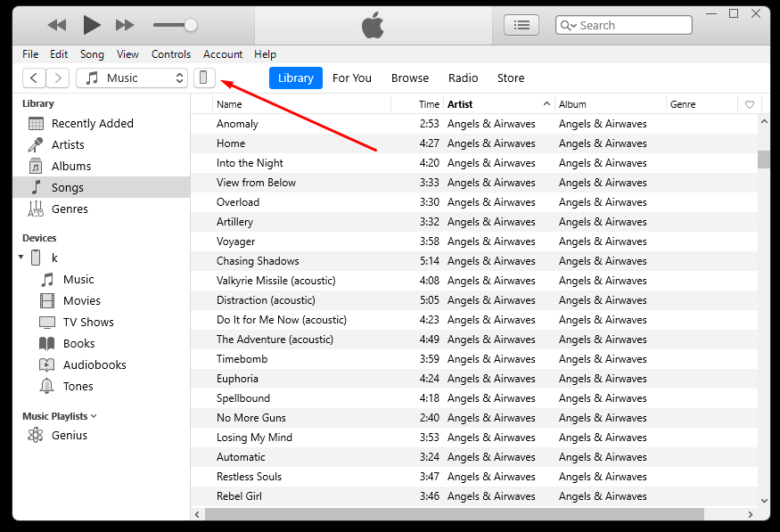The height and width of the screenshot is (532, 780).
Task: Collapse the device k disclosure triangle
Action: tap(21, 257)
